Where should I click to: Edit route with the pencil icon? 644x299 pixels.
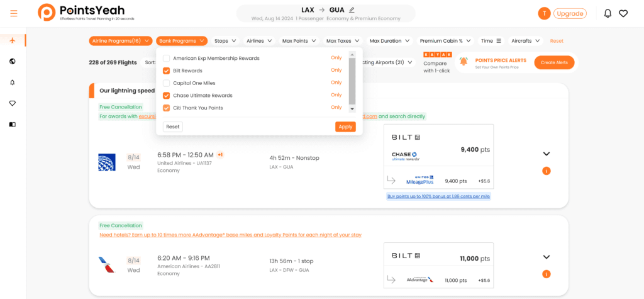click(x=352, y=10)
